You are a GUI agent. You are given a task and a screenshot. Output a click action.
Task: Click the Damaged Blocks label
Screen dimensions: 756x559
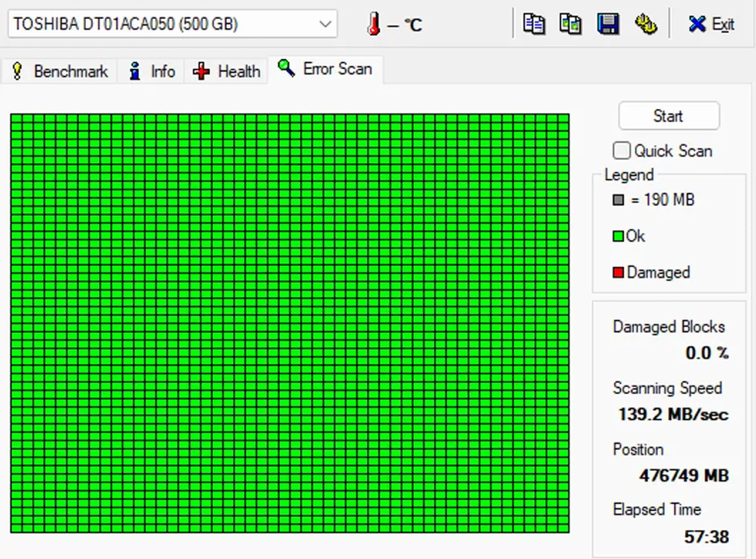click(669, 327)
